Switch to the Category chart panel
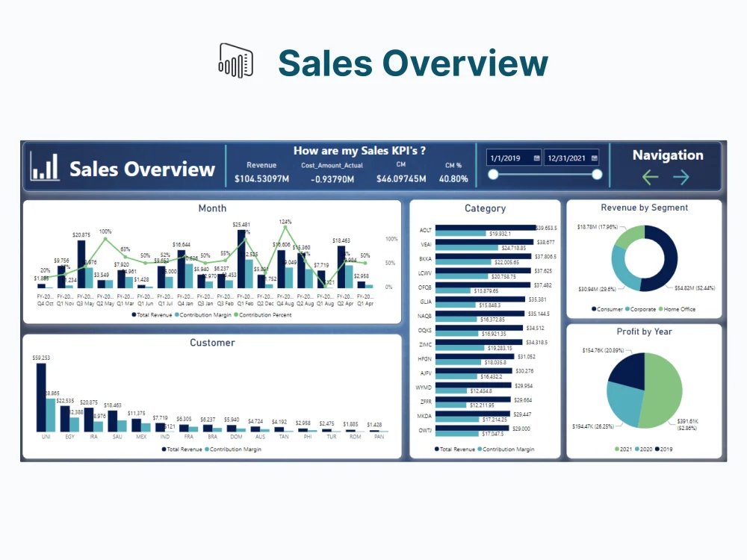Viewport: 747px width, 560px height. (486, 208)
